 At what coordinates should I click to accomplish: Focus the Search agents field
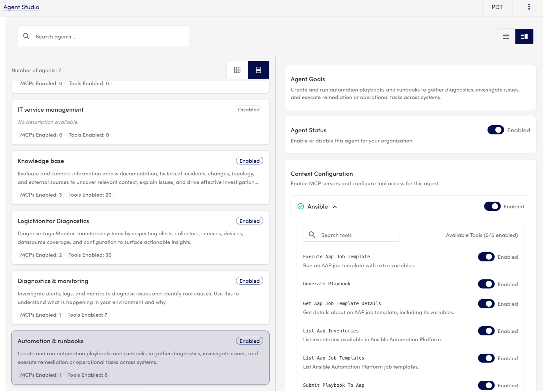pos(104,36)
